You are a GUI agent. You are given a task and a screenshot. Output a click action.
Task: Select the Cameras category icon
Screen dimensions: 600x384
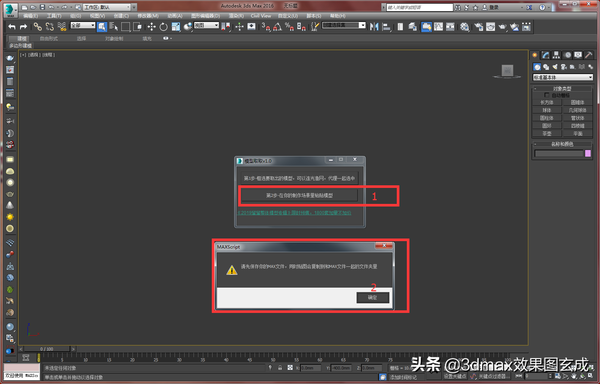click(x=564, y=67)
